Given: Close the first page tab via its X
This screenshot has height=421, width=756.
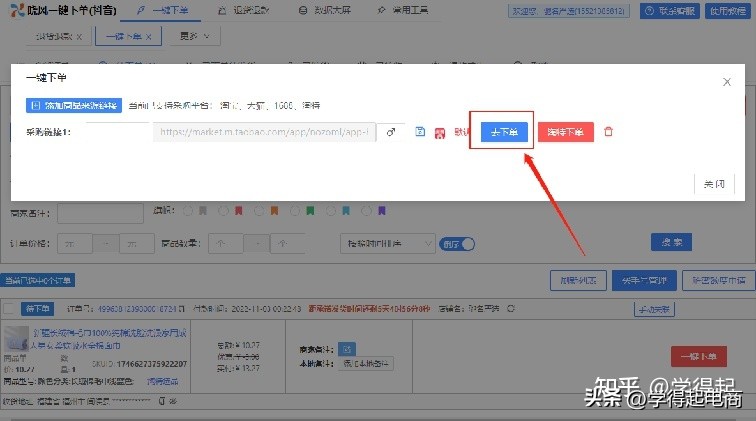Looking at the screenshot, I should [x=79, y=37].
